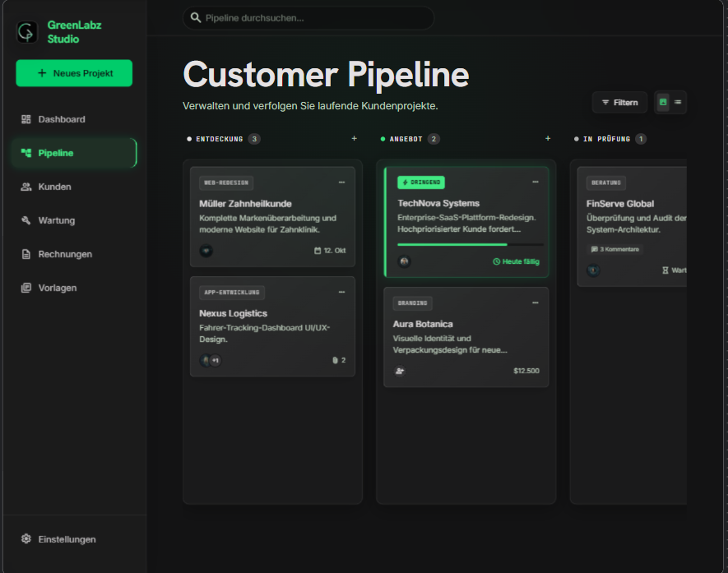This screenshot has height=573, width=728.
Task: Open the Wartung section
Action: [x=74, y=220]
